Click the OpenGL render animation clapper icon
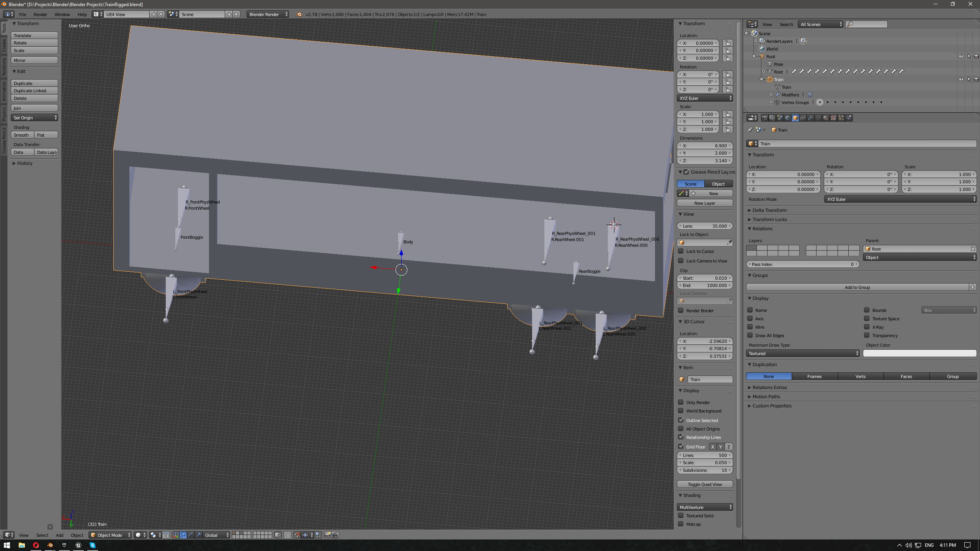The height and width of the screenshot is (551, 980). click(335, 535)
